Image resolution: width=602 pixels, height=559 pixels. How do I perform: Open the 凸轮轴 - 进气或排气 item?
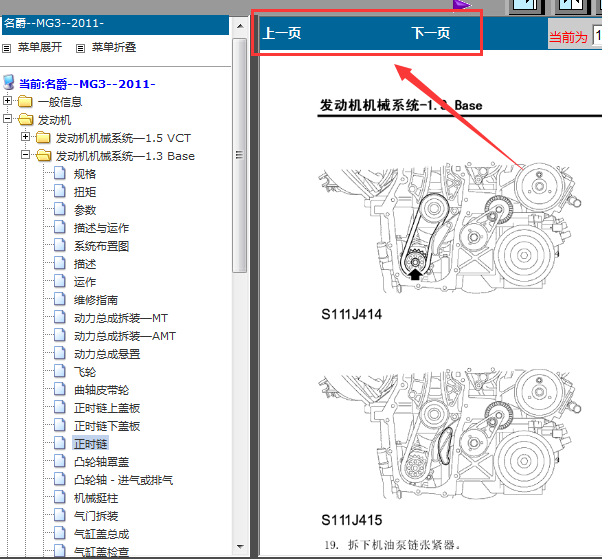pos(124,480)
